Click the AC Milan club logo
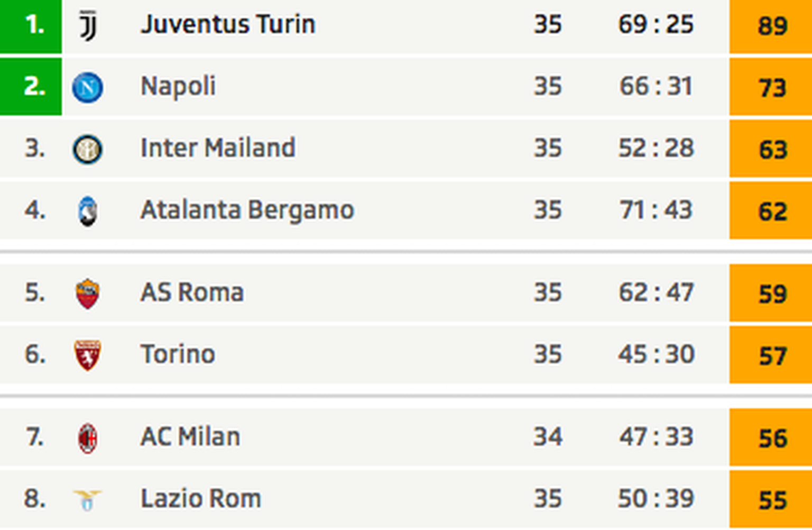 click(88, 438)
